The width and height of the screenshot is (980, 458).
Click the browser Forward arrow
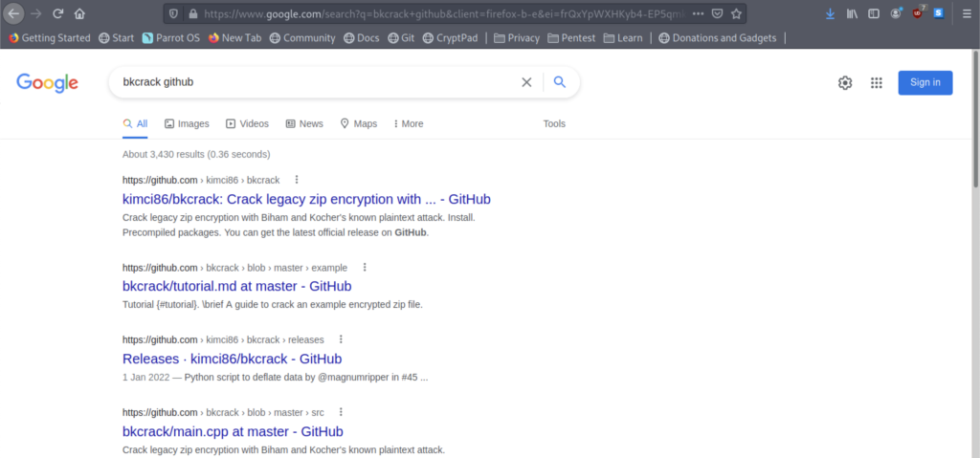pos(35,13)
